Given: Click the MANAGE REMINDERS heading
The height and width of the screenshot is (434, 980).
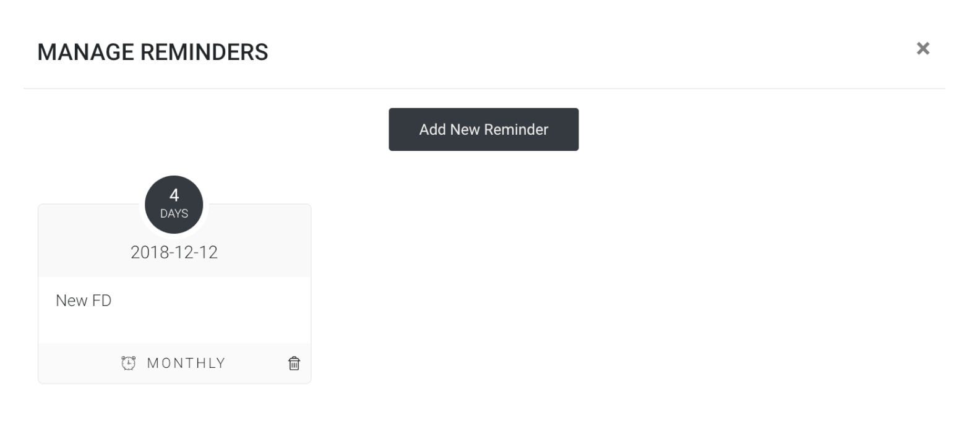Looking at the screenshot, I should 152,52.
